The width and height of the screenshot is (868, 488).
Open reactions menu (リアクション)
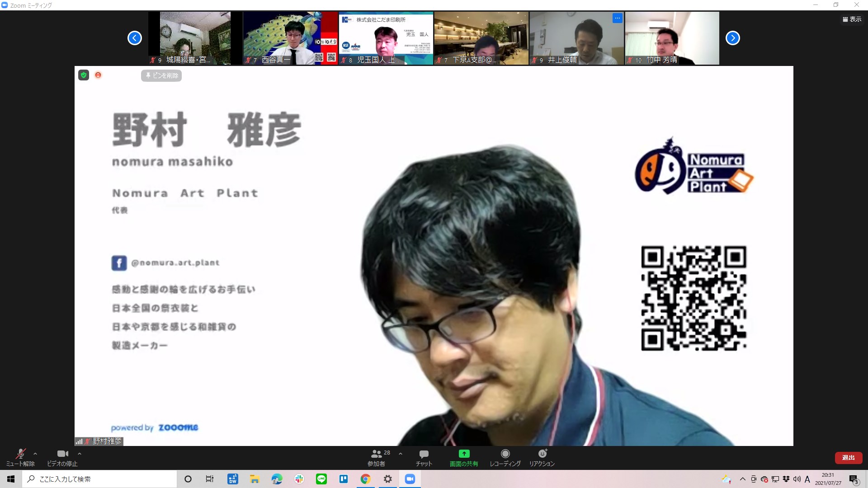[542, 457]
